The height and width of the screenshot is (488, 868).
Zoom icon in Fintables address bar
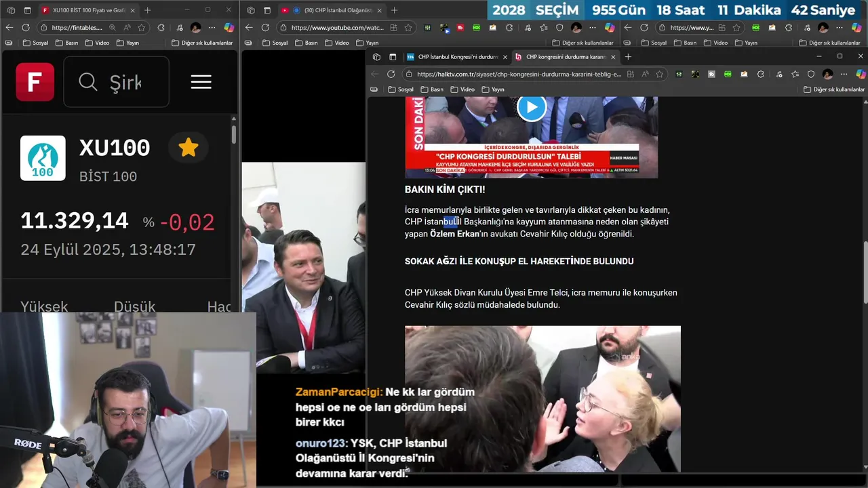(x=113, y=27)
